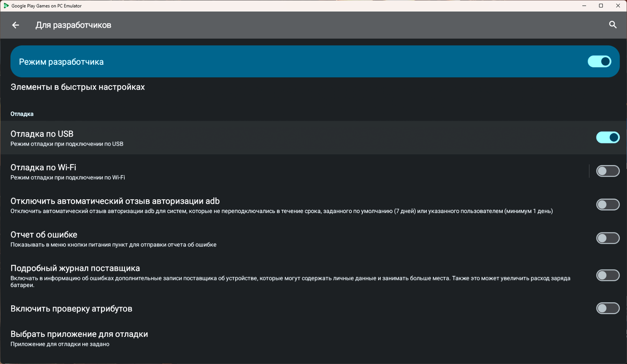Screen dimensions: 627x364
Task: Enable the Отладка по Wi-Fi toggle
Action: pyautogui.click(x=608, y=171)
